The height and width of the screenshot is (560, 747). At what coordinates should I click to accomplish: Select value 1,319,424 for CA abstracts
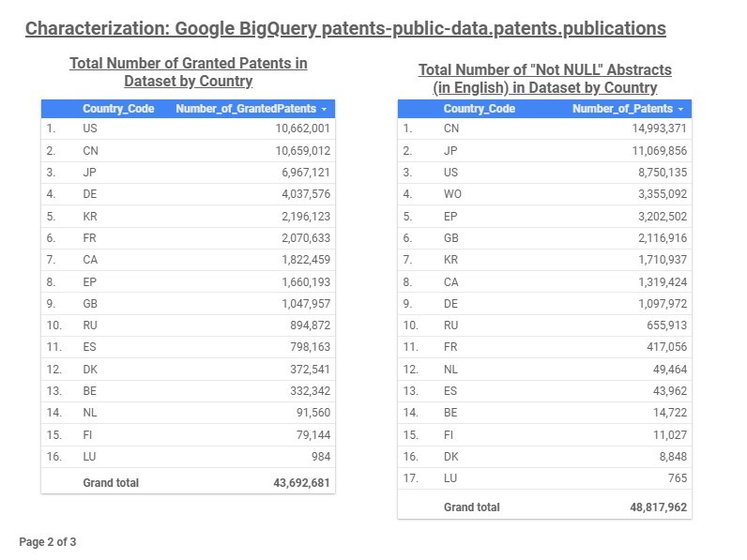tap(663, 282)
